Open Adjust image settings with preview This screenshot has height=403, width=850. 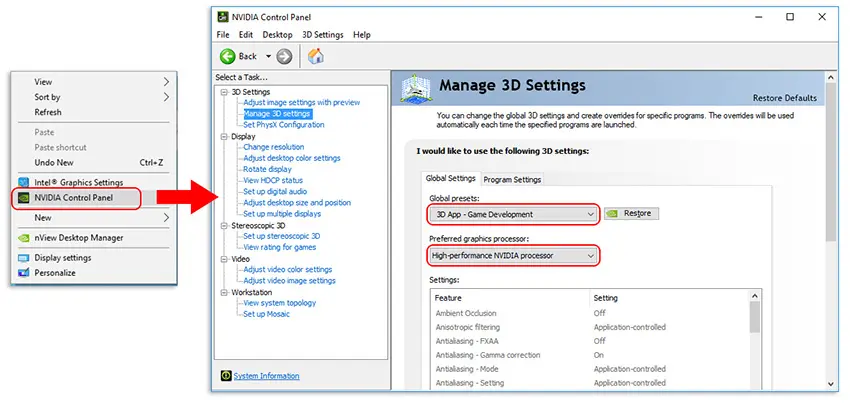[x=301, y=102]
